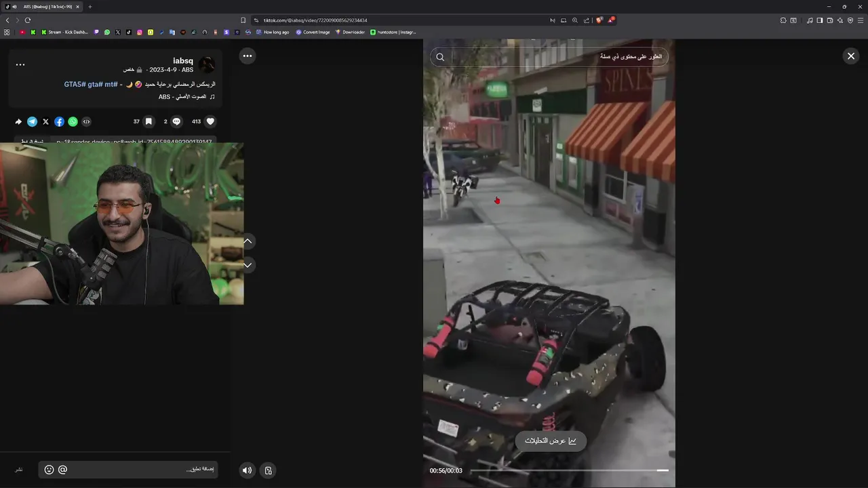Copy the embed code icon
This screenshot has width=868, height=488.
pos(86,121)
